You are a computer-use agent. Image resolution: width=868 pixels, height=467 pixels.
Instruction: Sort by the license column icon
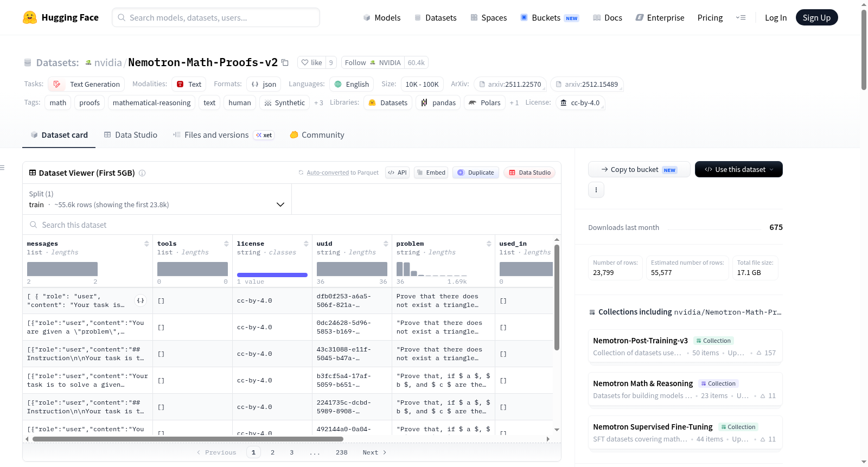coord(306,244)
